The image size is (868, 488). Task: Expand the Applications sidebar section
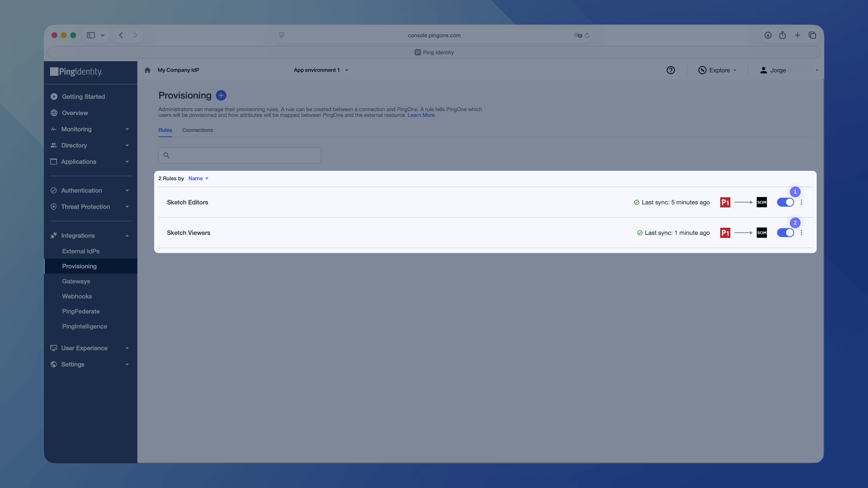(91, 162)
